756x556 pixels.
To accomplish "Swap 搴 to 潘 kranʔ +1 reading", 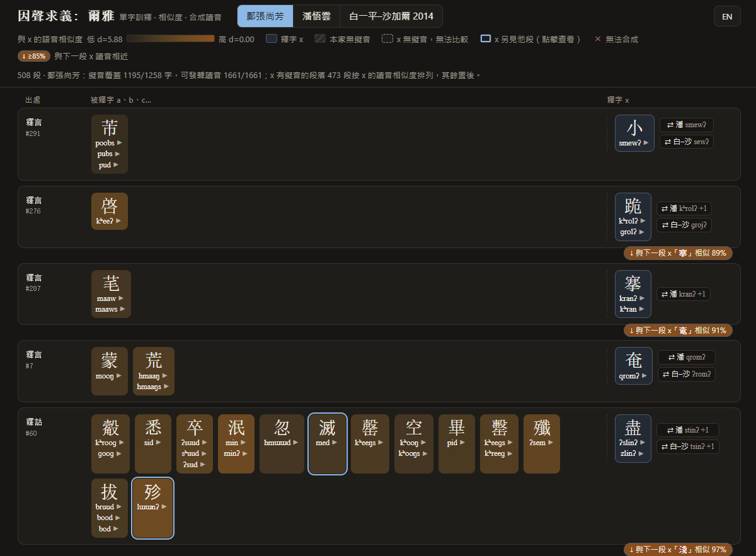I will click(x=684, y=294).
